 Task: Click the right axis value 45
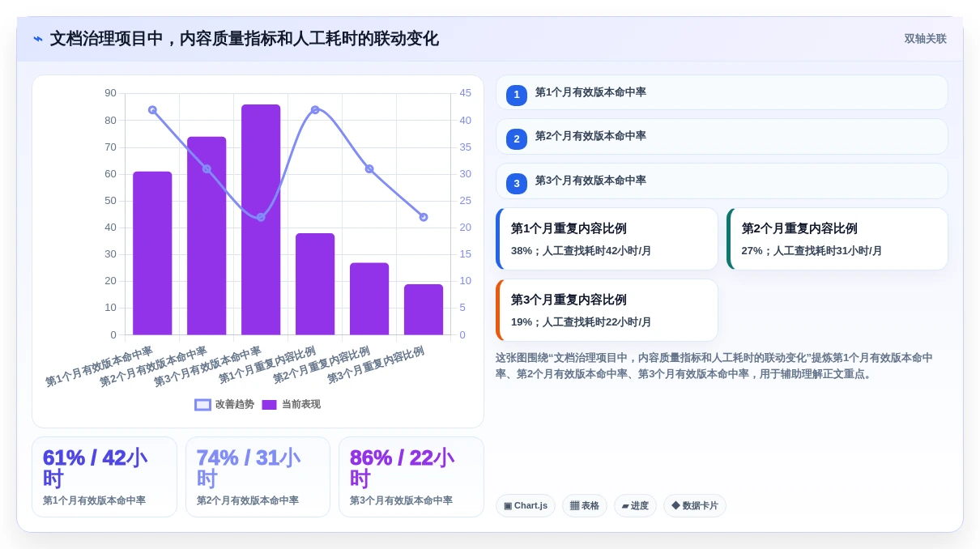point(466,93)
